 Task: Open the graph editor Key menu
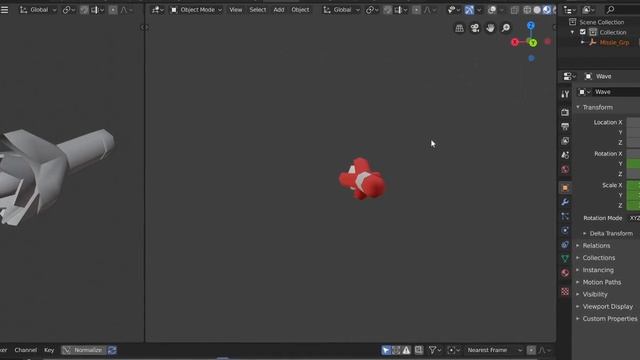tap(49, 350)
